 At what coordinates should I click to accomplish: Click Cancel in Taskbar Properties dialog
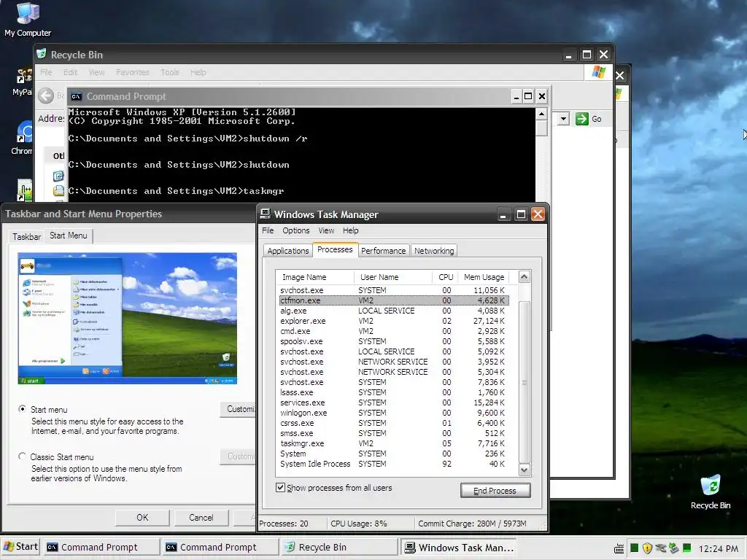point(201,518)
